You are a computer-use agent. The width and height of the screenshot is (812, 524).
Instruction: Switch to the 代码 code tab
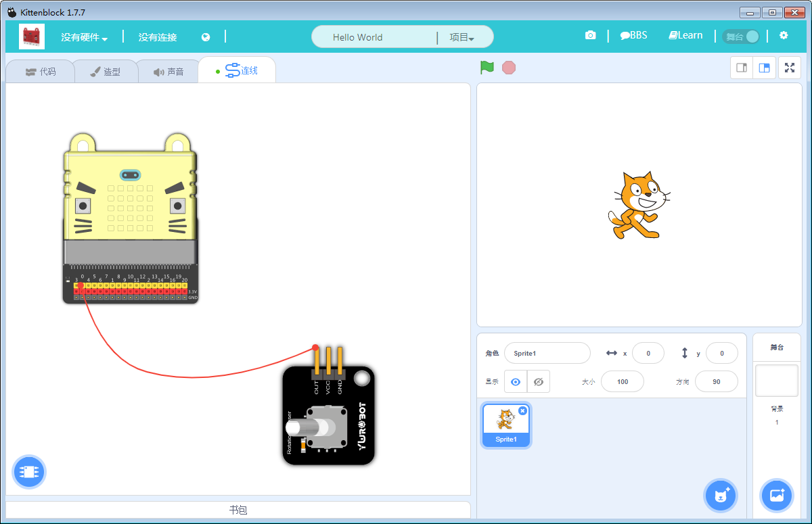[x=41, y=72]
